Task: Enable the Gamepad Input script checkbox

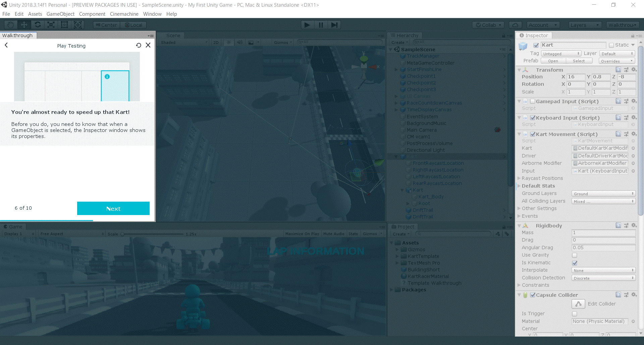Action: pyautogui.click(x=533, y=101)
